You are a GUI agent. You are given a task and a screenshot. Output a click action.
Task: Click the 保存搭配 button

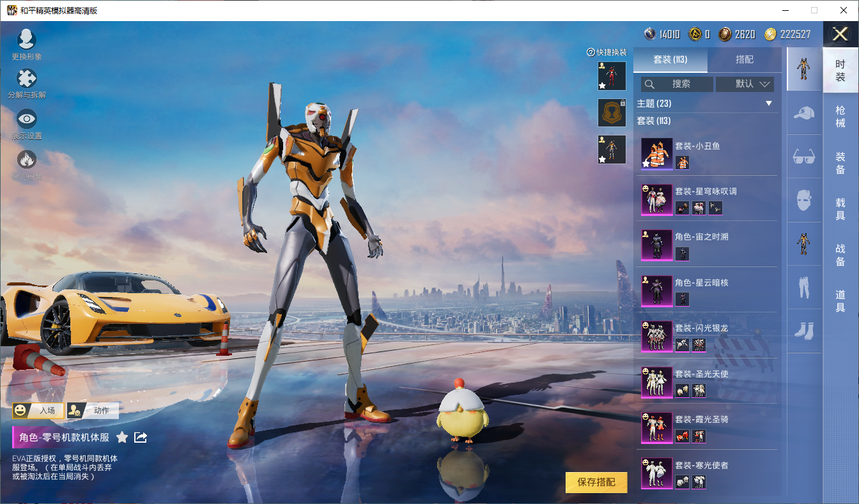[x=596, y=482]
